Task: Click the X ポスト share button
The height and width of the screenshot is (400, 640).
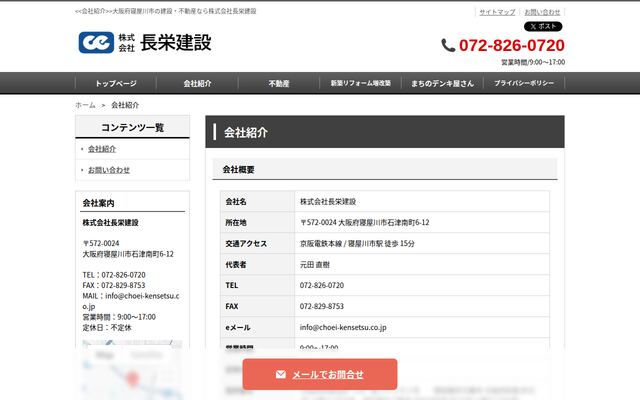Action: [543, 27]
